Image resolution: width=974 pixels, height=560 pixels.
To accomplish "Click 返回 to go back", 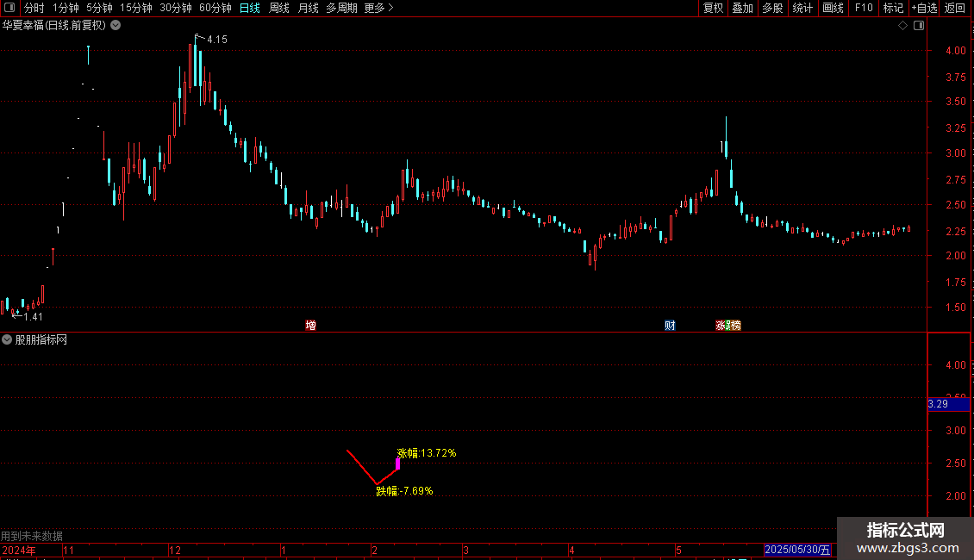I will 955,8.
